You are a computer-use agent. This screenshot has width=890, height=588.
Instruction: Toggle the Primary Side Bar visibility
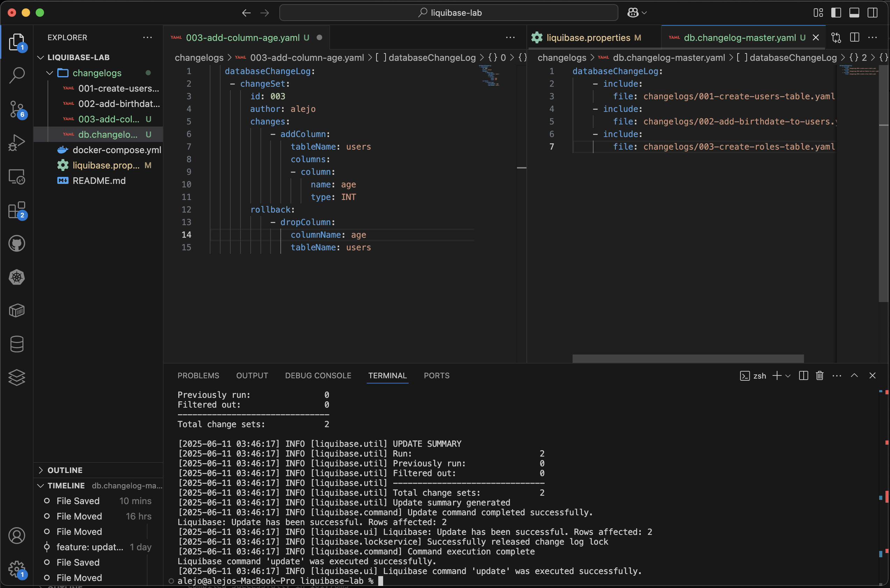(x=836, y=13)
